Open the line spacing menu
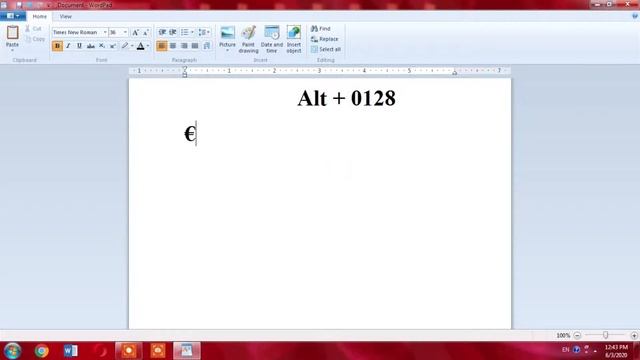The width and height of the screenshot is (640, 360). point(204,32)
